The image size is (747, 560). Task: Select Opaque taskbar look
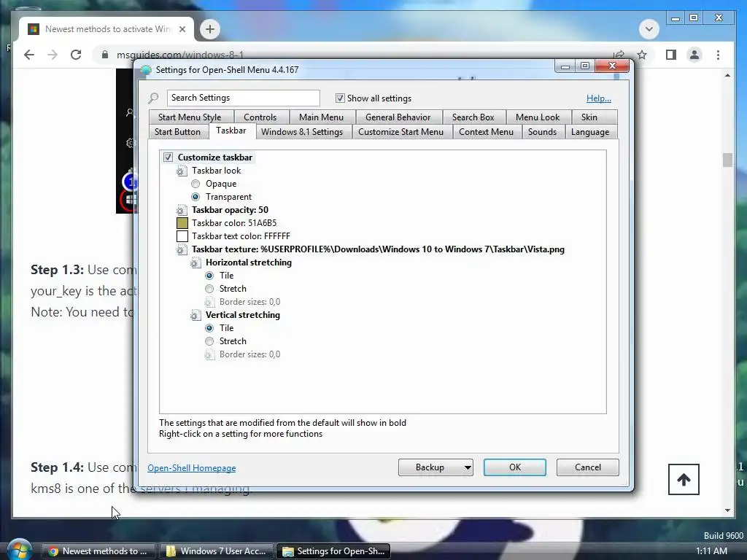click(196, 184)
